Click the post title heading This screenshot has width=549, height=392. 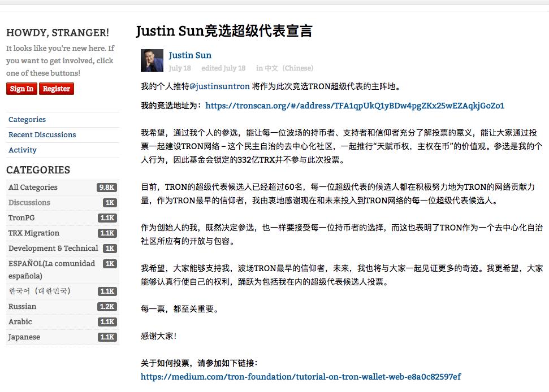(224, 31)
